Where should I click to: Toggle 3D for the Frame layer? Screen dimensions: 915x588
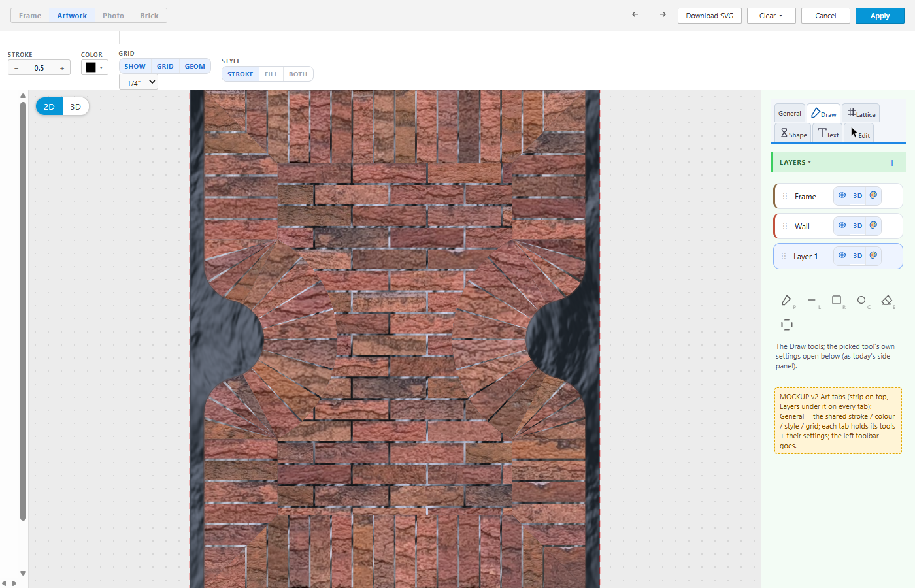(x=857, y=195)
